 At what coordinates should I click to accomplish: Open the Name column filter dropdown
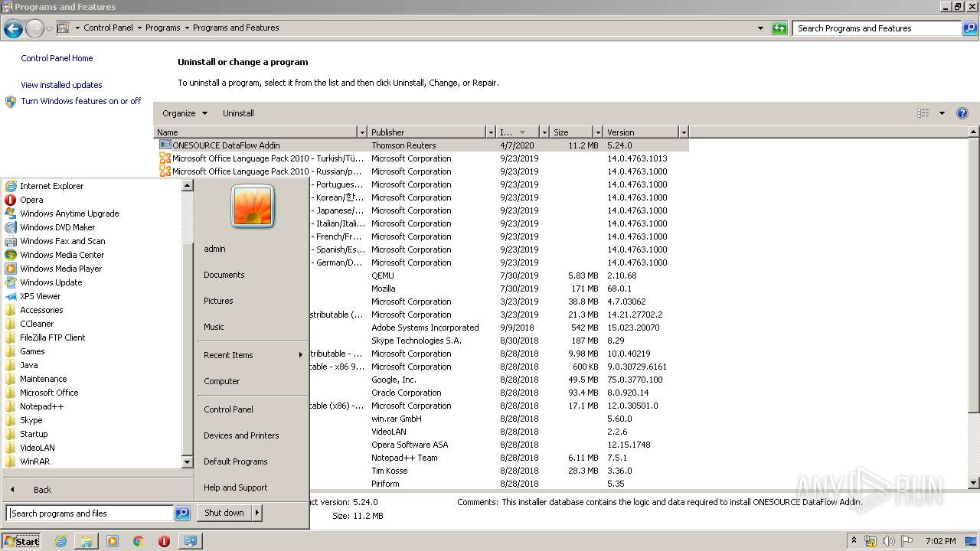pyautogui.click(x=362, y=132)
